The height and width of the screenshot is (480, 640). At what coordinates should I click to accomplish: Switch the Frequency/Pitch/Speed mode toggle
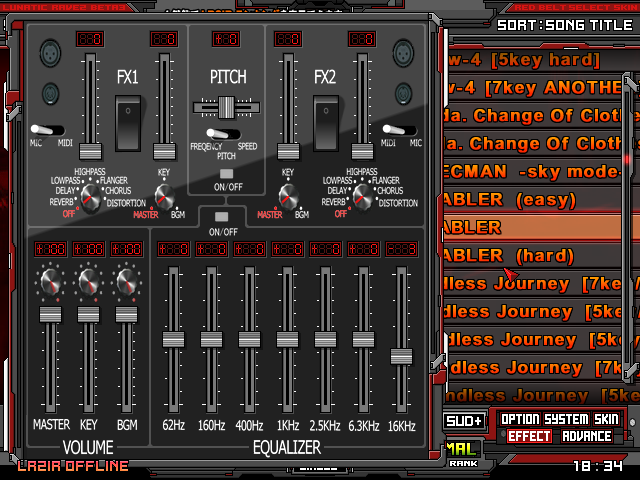pos(222,134)
